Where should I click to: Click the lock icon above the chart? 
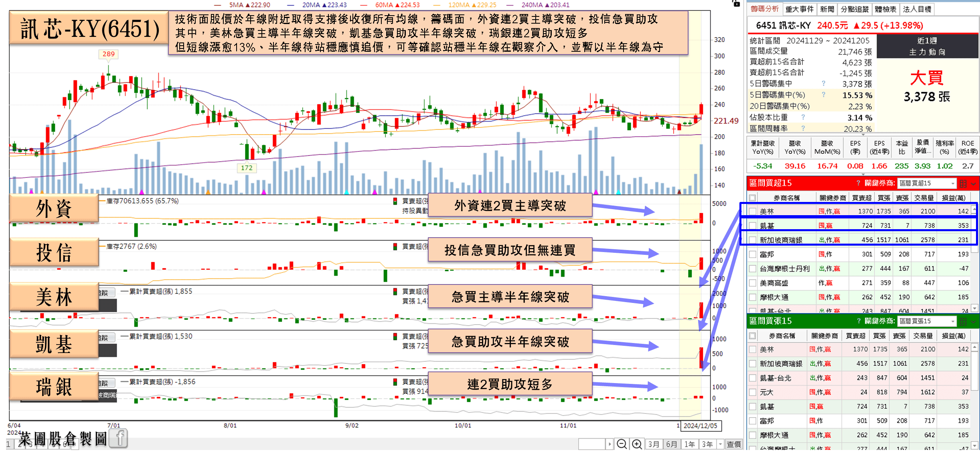[736, 3]
